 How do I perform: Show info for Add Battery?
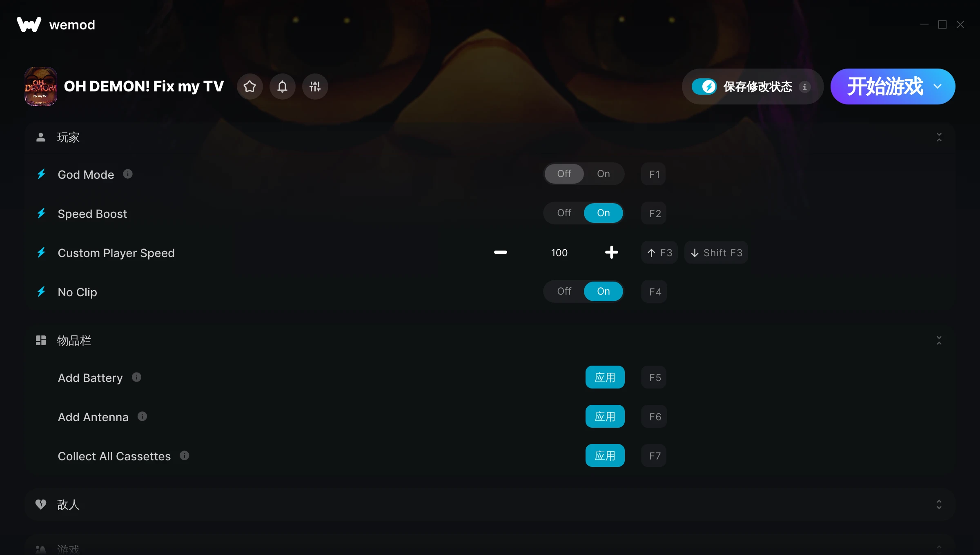(136, 377)
